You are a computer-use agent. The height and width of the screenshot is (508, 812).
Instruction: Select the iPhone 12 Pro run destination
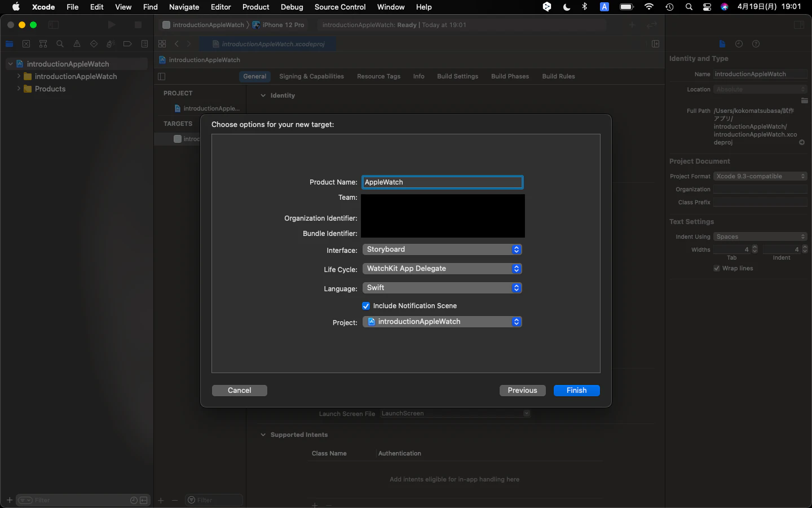[279, 25]
